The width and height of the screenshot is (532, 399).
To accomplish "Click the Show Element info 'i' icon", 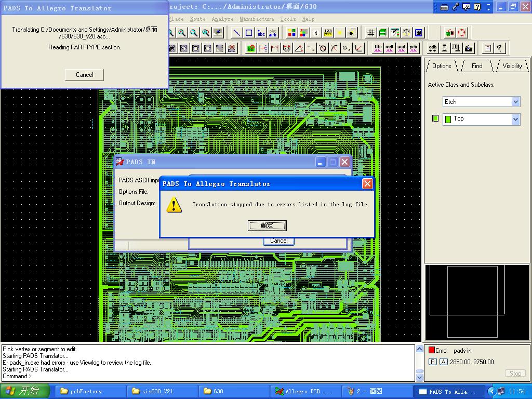I will click(x=316, y=33).
